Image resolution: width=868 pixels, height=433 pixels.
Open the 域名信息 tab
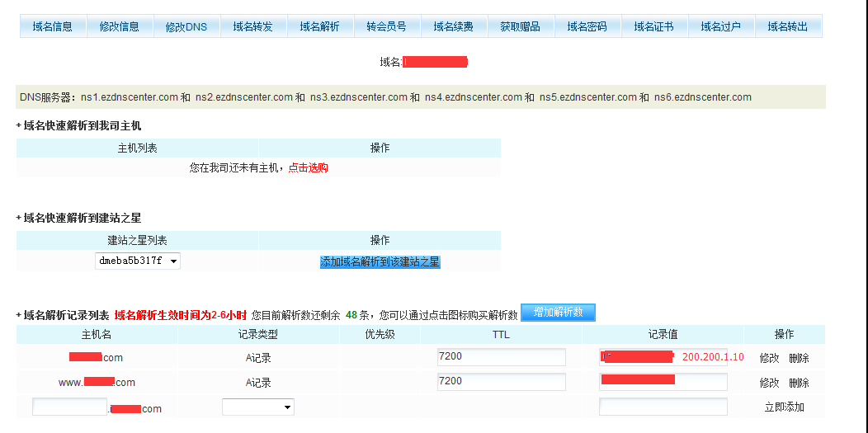pos(53,26)
